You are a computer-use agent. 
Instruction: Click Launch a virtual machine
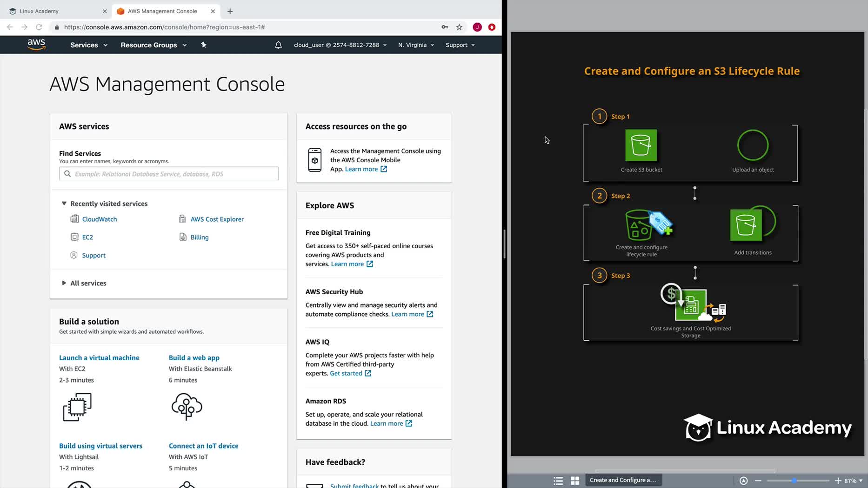coord(99,357)
